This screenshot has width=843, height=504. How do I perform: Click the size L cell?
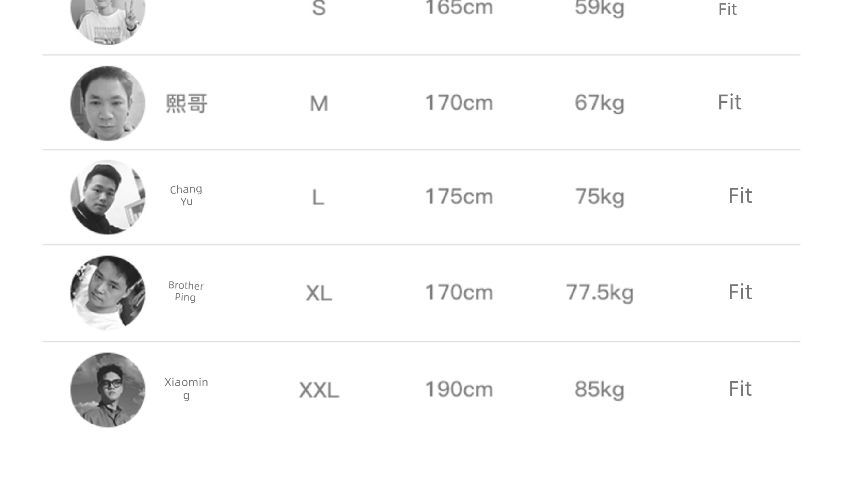pos(318,197)
